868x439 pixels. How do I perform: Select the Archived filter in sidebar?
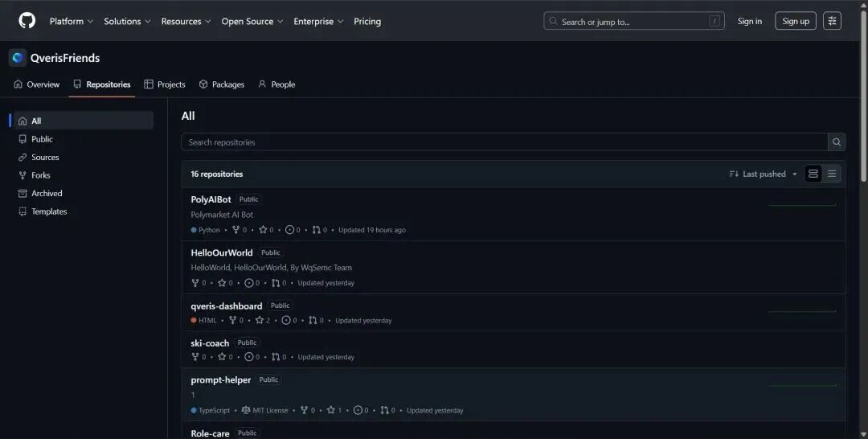coord(84,193)
